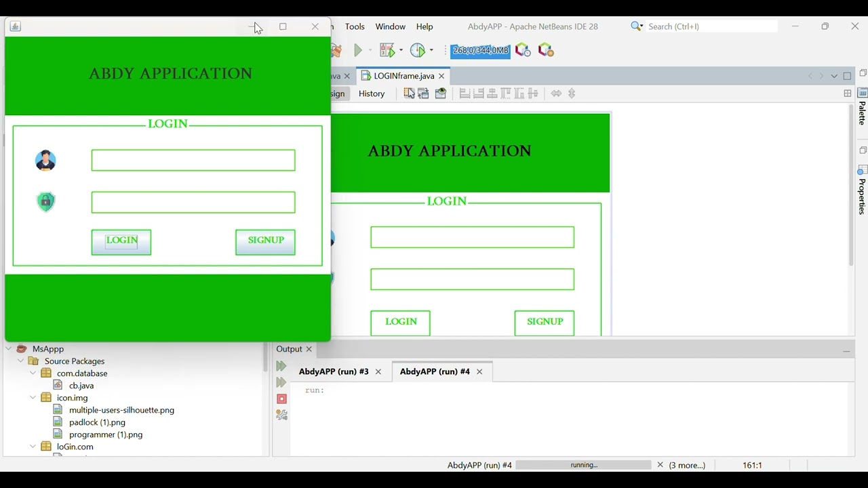Click the output settings wrench icon

(281, 415)
